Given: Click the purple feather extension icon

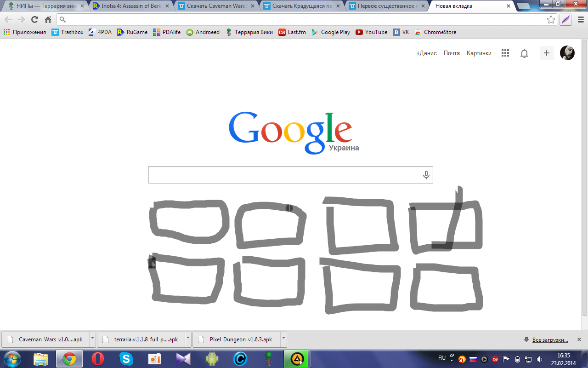Looking at the screenshot, I should 565,19.
